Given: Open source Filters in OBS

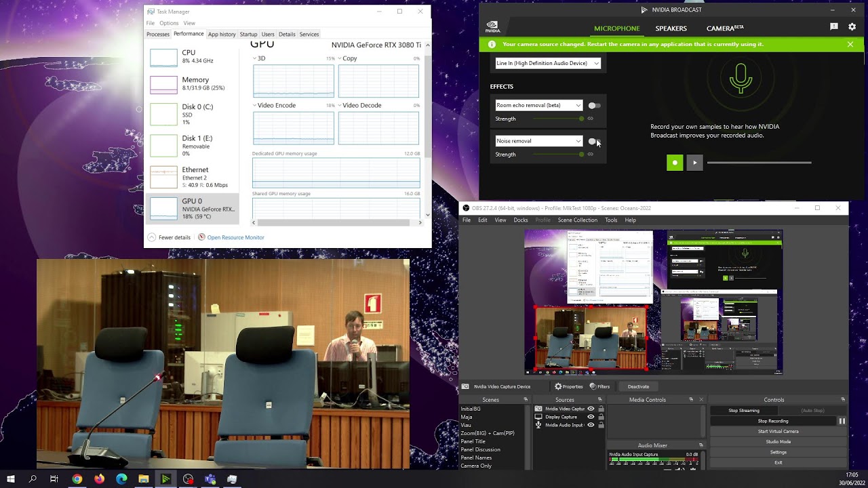Looking at the screenshot, I should [x=600, y=386].
